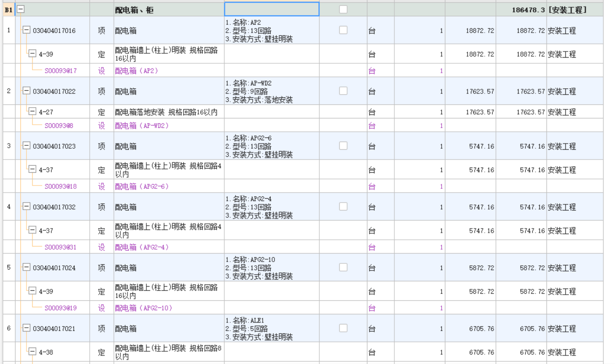The width and height of the screenshot is (615, 364).
Task: Click the item code 030404017021
Action: [x=54, y=329]
